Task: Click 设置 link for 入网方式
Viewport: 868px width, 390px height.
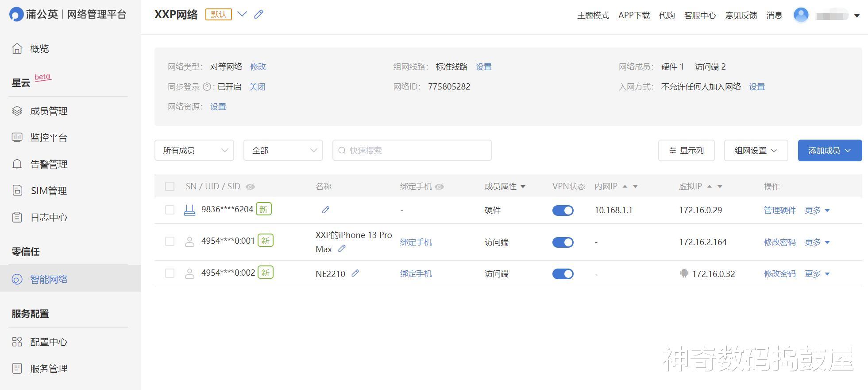Action: (757, 87)
